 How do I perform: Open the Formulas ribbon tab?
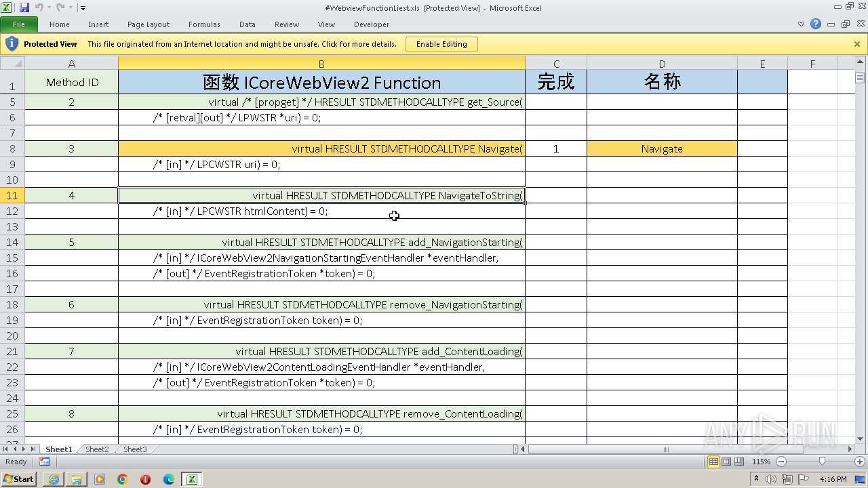(x=204, y=24)
